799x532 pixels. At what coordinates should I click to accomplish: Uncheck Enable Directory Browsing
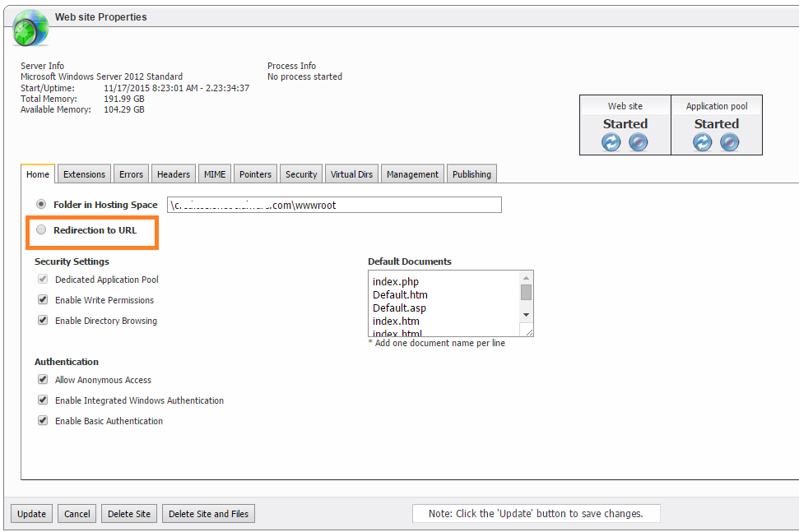tap(43, 321)
